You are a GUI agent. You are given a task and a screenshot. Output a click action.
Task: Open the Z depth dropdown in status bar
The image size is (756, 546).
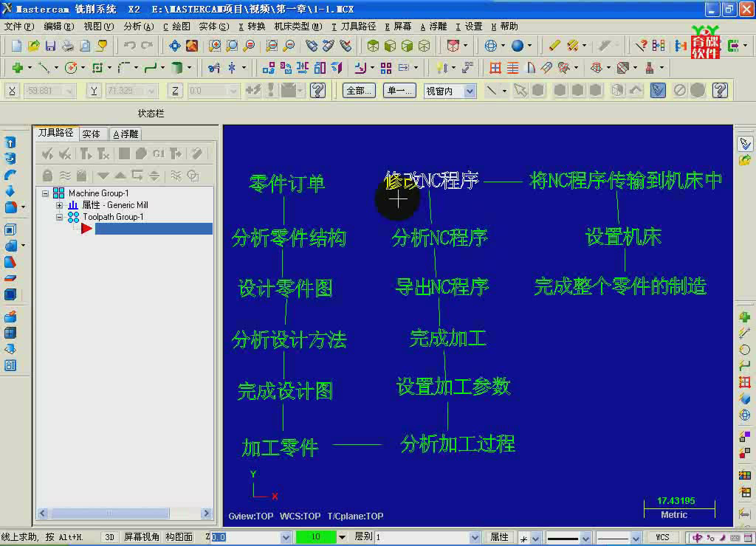click(286, 537)
